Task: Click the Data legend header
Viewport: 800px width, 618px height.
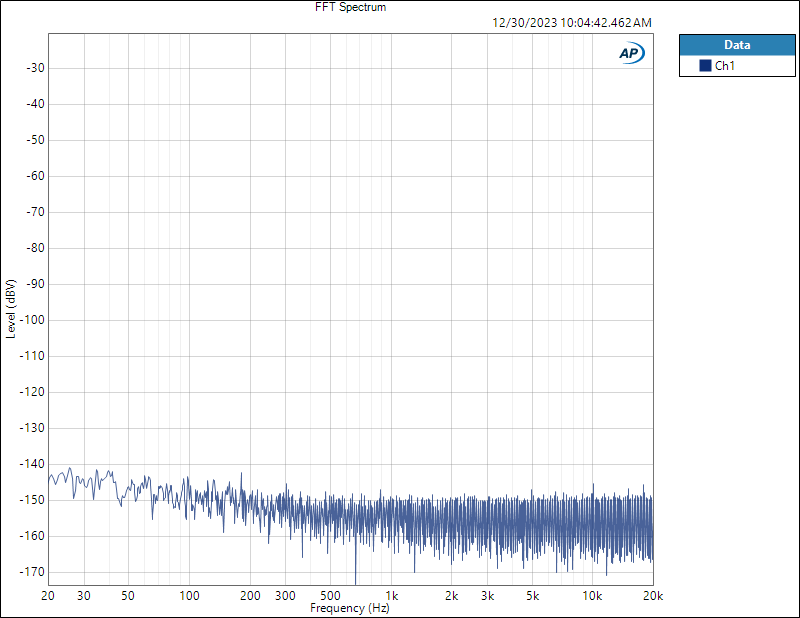Action: pyautogui.click(x=737, y=45)
